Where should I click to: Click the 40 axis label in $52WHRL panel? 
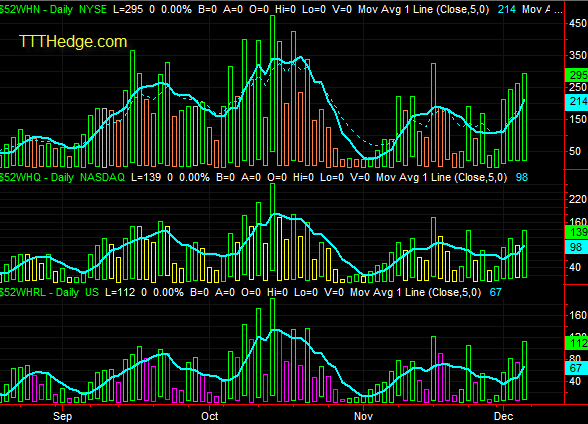575,381
